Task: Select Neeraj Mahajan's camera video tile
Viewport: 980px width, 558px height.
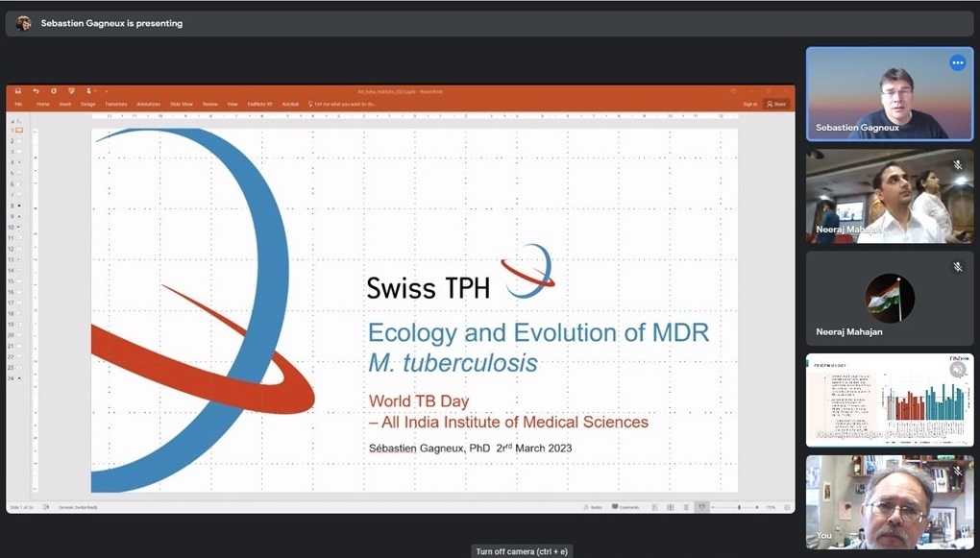Action: (x=890, y=196)
